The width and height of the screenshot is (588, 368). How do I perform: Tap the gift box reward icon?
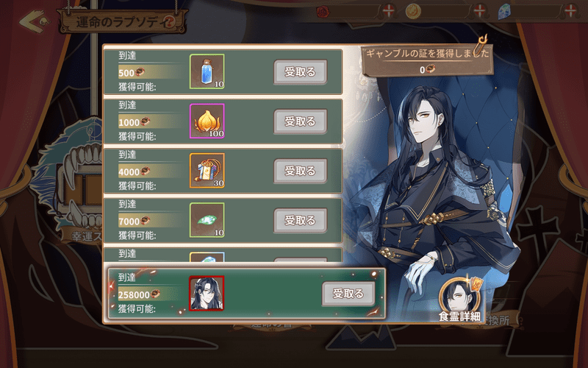(x=207, y=171)
